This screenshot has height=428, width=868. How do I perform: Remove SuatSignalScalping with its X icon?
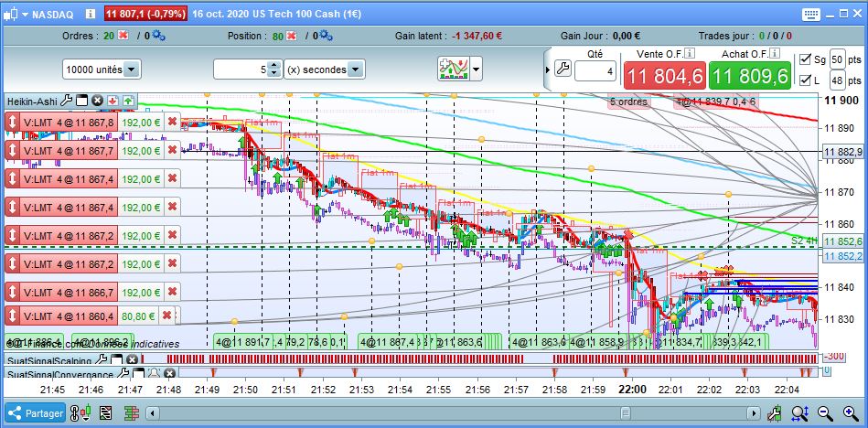132,358
